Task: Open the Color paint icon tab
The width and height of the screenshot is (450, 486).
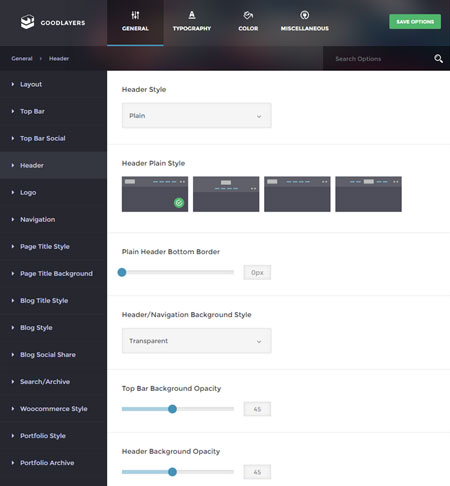Action: coord(248,15)
